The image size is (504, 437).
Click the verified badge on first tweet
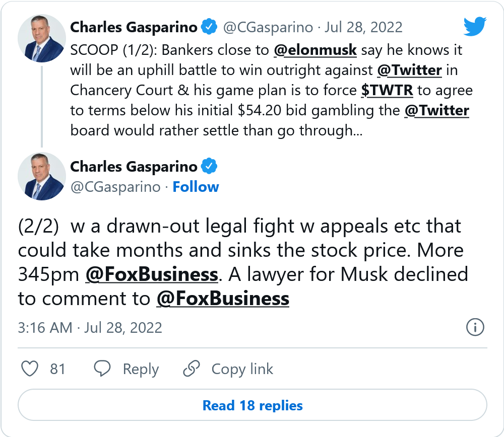[210, 27]
